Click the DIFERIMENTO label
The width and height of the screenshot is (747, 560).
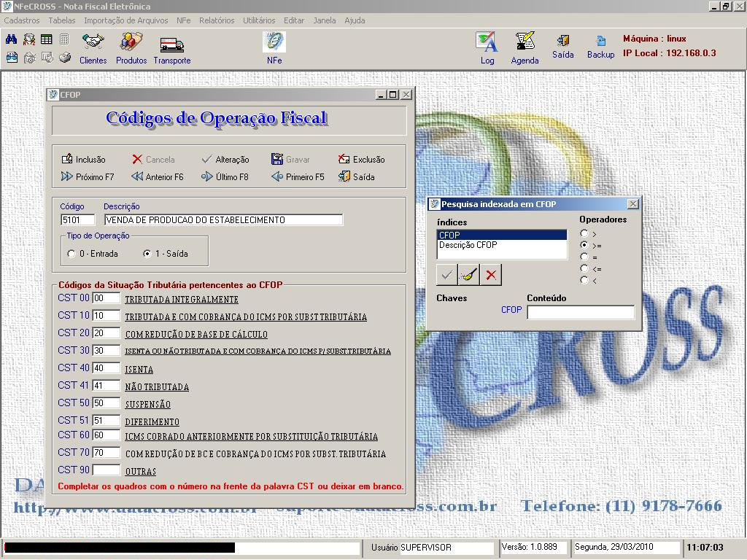point(152,422)
